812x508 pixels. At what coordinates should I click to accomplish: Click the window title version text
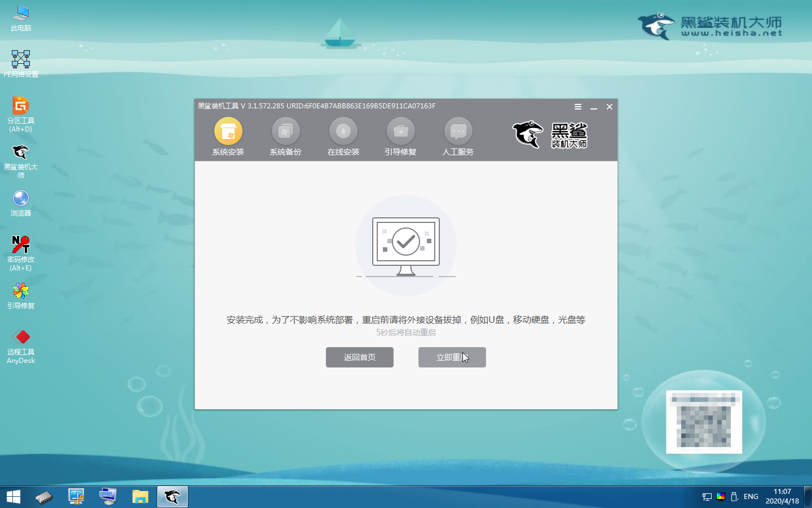click(x=316, y=106)
